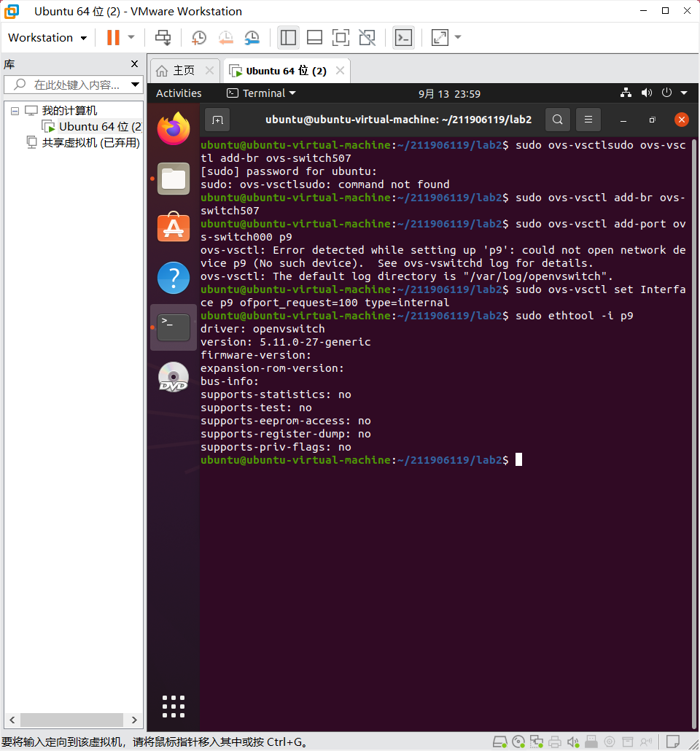
Task: Open a new terminal tab
Action: (x=217, y=120)
